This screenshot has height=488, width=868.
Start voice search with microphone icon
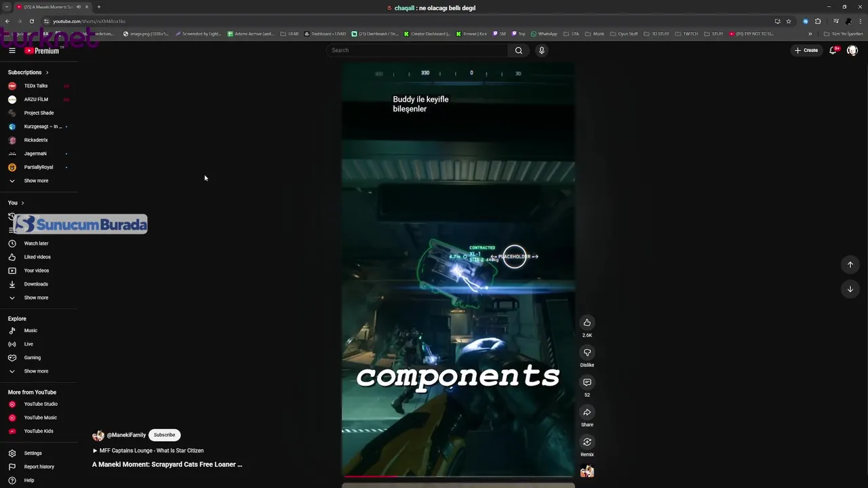click(x=541, y=50)
